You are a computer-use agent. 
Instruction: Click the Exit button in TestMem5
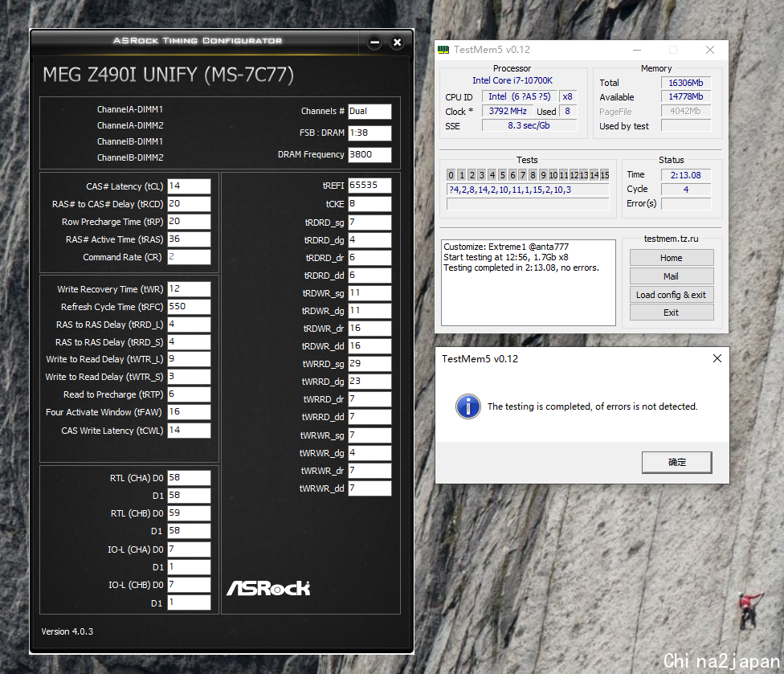coord(671,312)
